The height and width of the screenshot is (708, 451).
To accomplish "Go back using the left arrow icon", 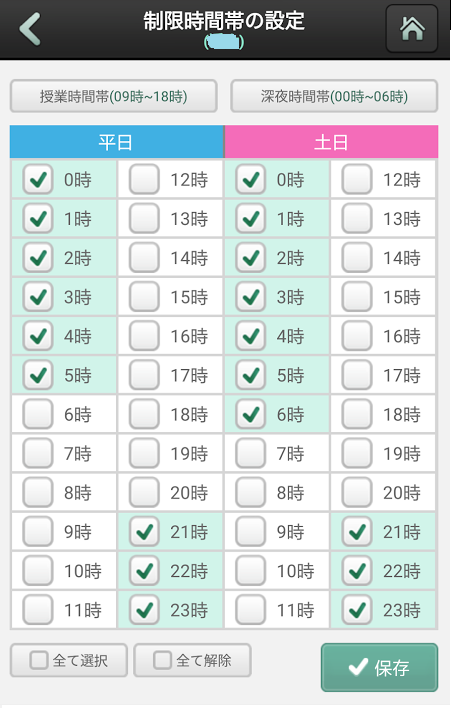I will tap(30, 29).
